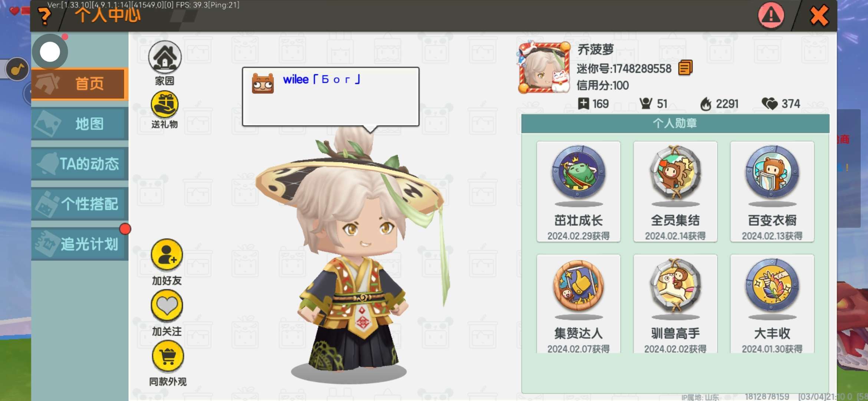This screenshot has height=401, width=868.
Task: Open the TA的动态 tab
Action: [80, 164]
